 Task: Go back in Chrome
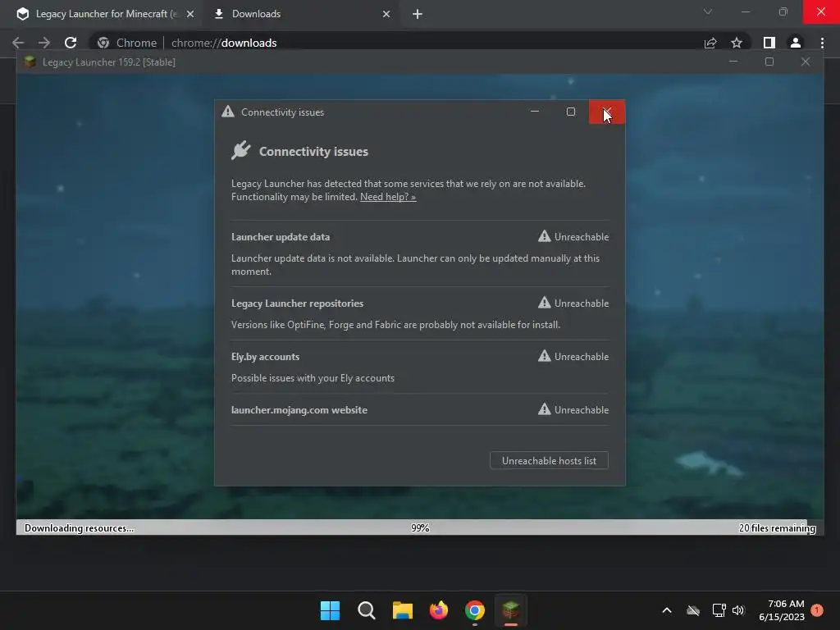pos(18,43)
